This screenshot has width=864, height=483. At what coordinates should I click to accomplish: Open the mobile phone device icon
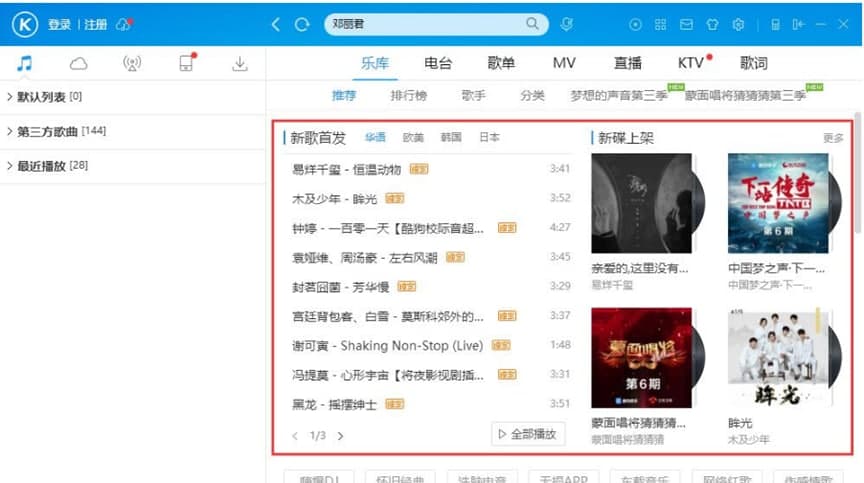186,64
